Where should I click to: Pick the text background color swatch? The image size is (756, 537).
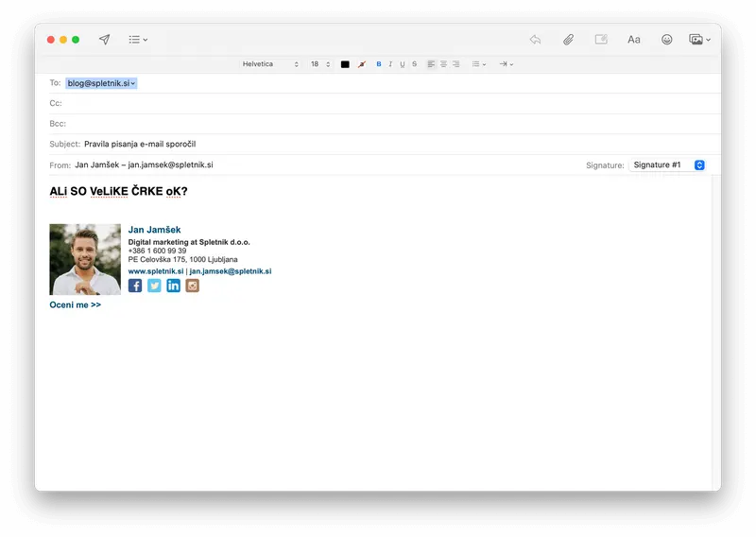point(362,64)
